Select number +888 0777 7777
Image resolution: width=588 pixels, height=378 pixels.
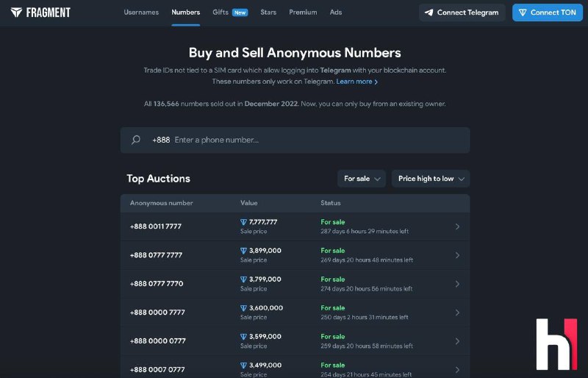coord(156,255)
